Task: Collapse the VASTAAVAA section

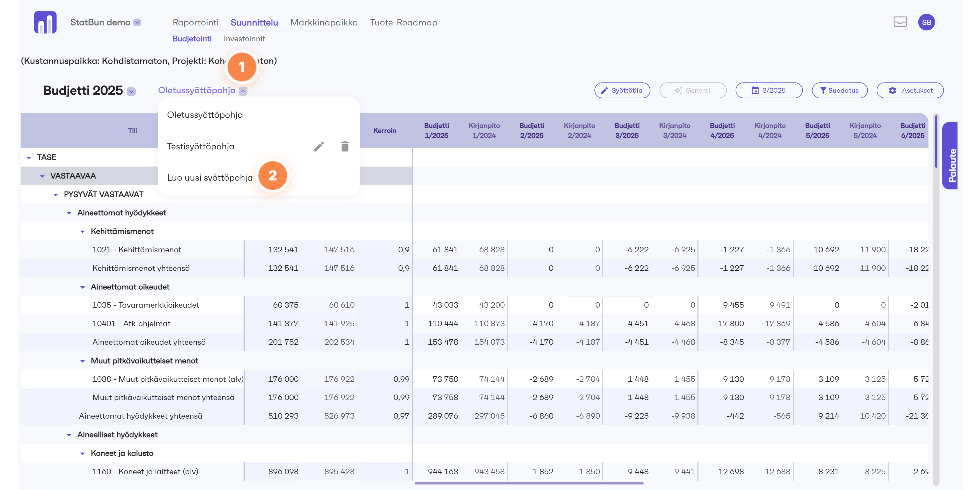Action: point(42,176)
